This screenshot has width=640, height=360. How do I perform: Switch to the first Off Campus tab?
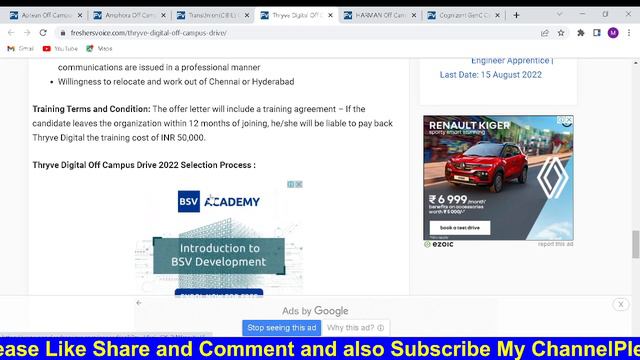coord(46,15)
